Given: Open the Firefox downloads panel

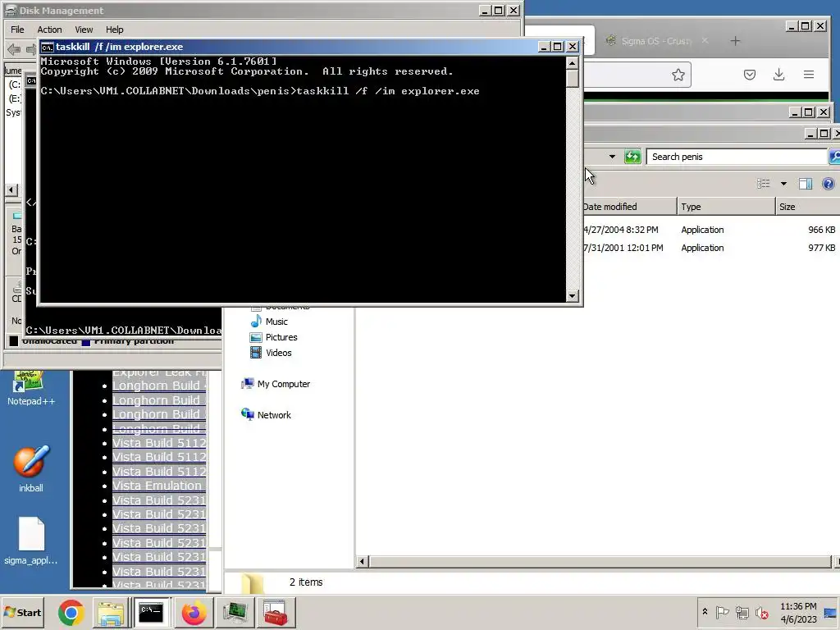Looking at the screenshot, I should 779,75.
